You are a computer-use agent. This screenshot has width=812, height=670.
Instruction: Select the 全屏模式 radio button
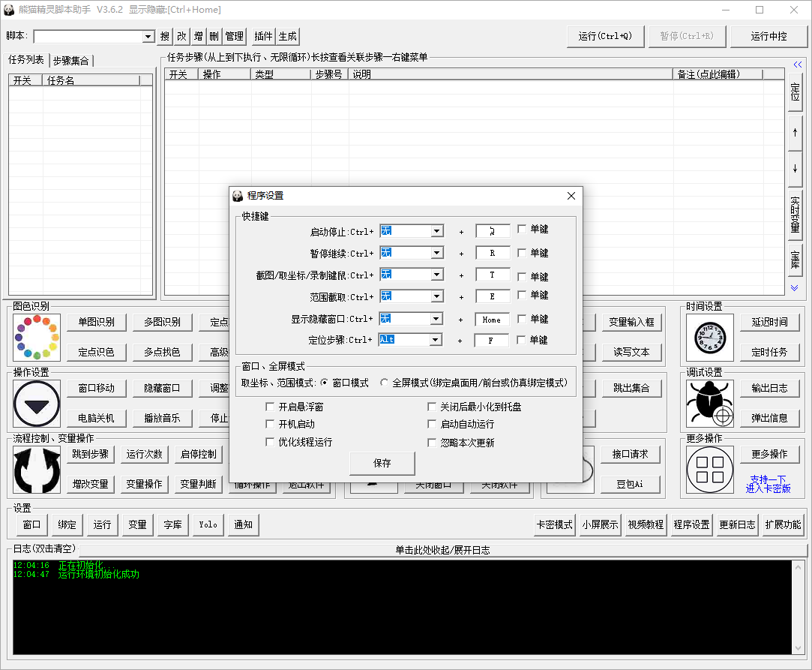click(x=385, y=383)
